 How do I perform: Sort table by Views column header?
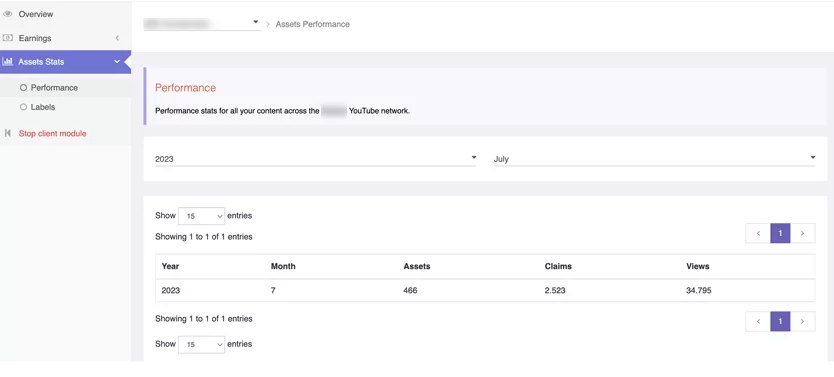coord(697,266)
